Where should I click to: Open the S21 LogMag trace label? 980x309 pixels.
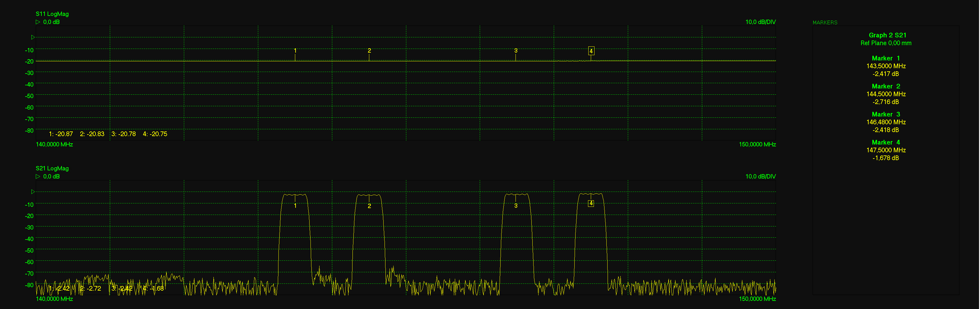(x=52, y=169)
